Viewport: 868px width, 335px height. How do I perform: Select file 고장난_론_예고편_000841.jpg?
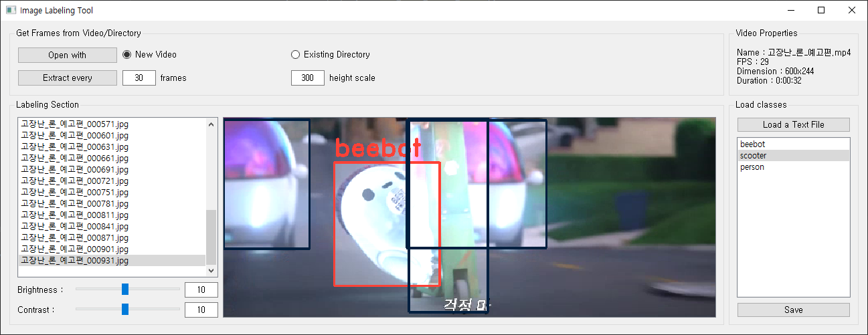112,226
